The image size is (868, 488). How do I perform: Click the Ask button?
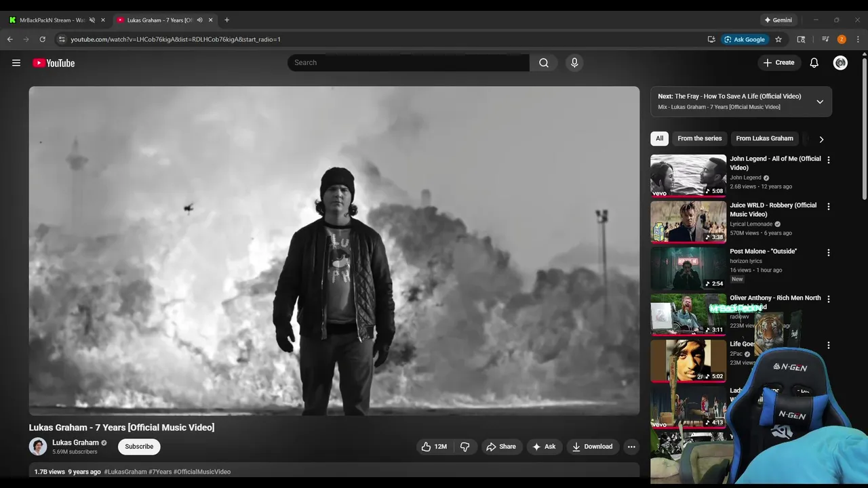click(x=545, y=447)
